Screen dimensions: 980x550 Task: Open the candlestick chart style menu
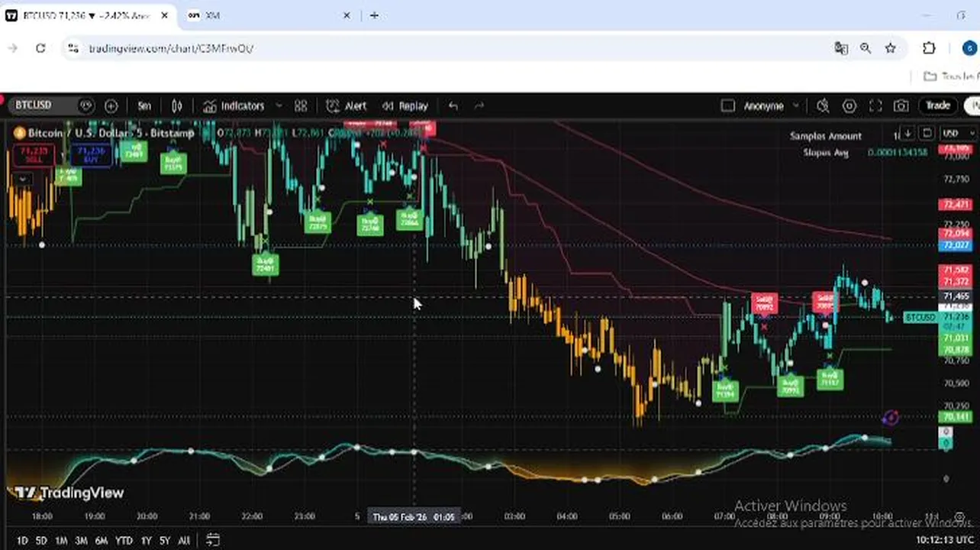pyautogui.click(x=177, y=105)
